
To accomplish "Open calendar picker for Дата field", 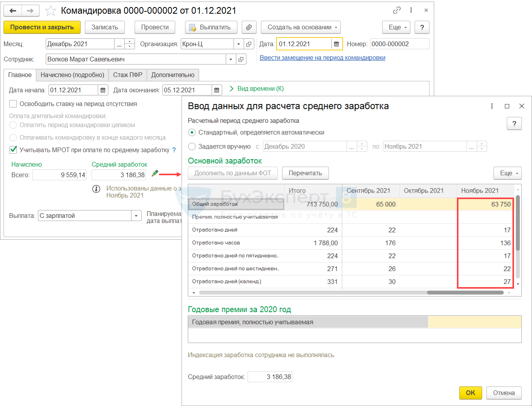I will pyautogui.click(x=336, y=44).
